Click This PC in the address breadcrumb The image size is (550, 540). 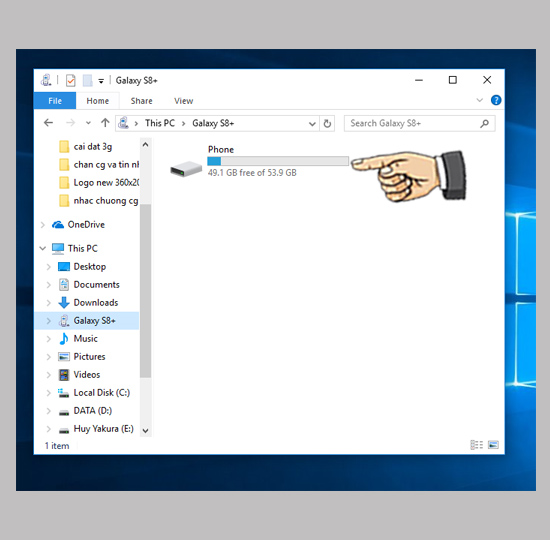(160, 123)
